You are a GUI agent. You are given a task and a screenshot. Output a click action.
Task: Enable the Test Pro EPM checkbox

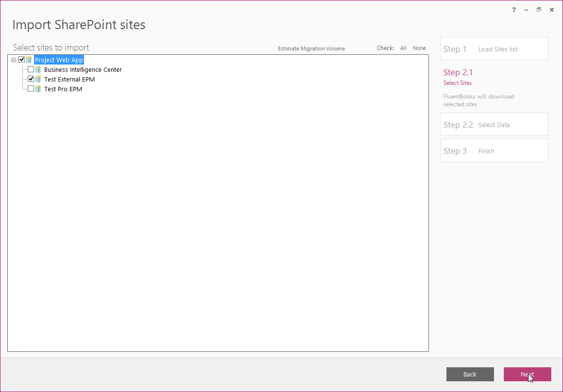point(31,89)
